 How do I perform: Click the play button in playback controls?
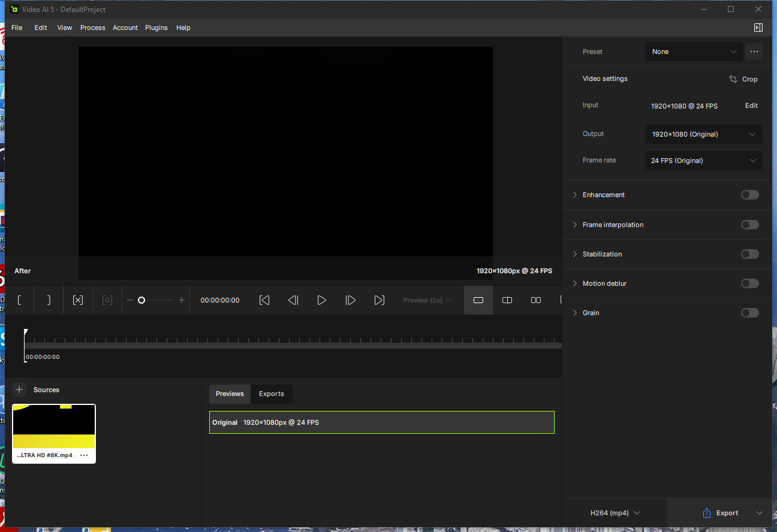pos(322,300)
